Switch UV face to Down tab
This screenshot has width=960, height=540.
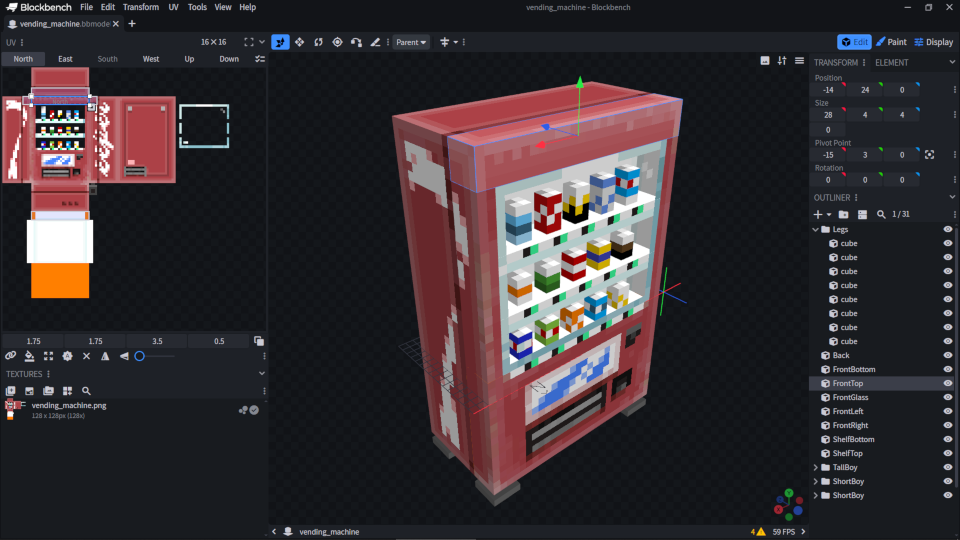point(229,59)
